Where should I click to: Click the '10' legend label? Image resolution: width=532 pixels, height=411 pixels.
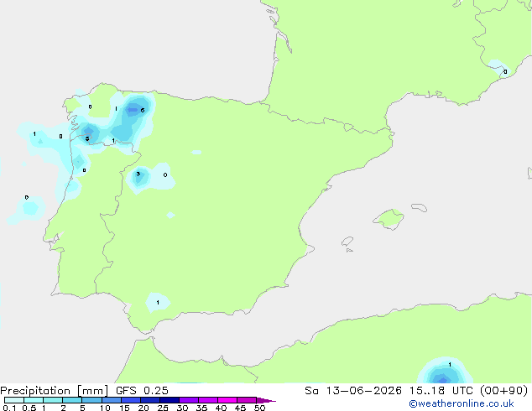point(105,408)
